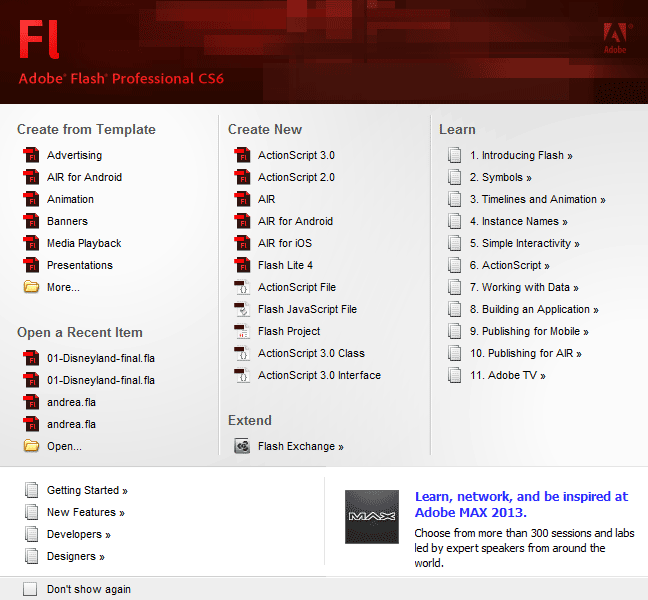Open lesson 9. Publishing for Mobile

(x=529, y=331)
